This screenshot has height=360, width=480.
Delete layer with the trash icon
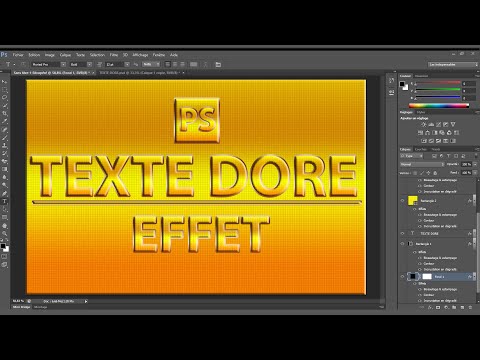pos(470,307)
